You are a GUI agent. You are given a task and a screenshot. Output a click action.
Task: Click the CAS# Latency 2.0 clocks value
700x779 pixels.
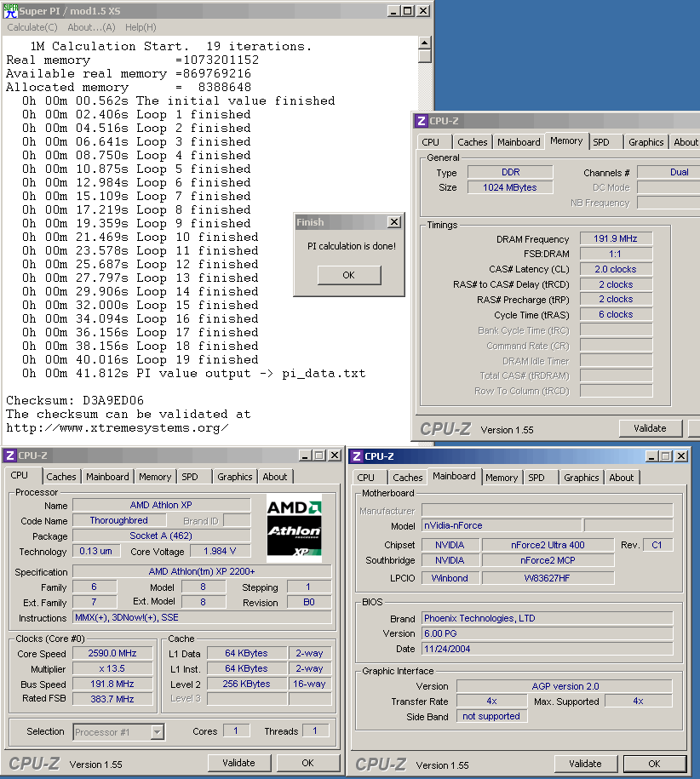pyautogui.click(x=616, y=269)
